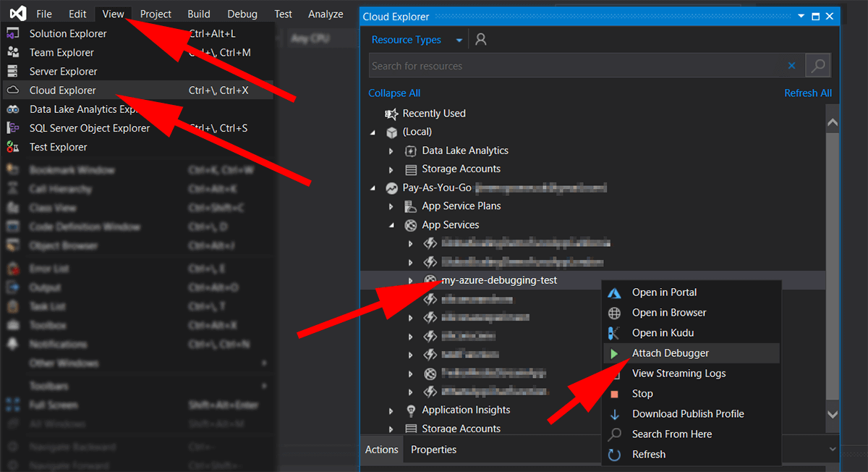
Task: Select the Recently Used node
Action: click(434, 113)
